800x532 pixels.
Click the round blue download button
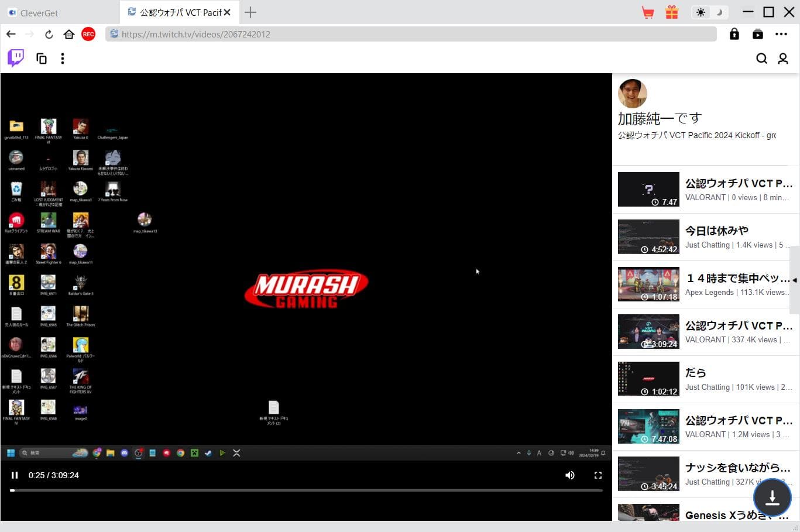point(772,497)
